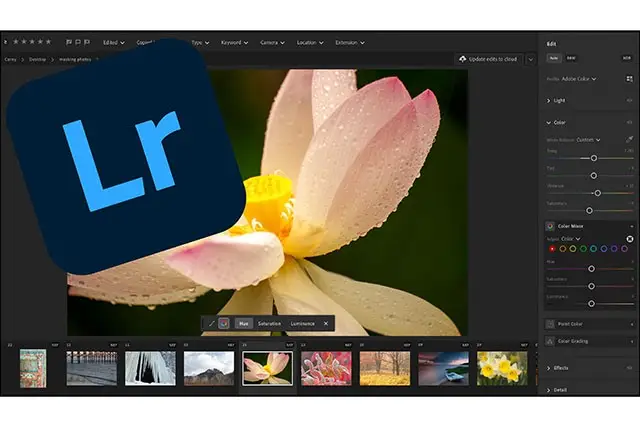Click the Vibrance slider handle

point(598,193)
